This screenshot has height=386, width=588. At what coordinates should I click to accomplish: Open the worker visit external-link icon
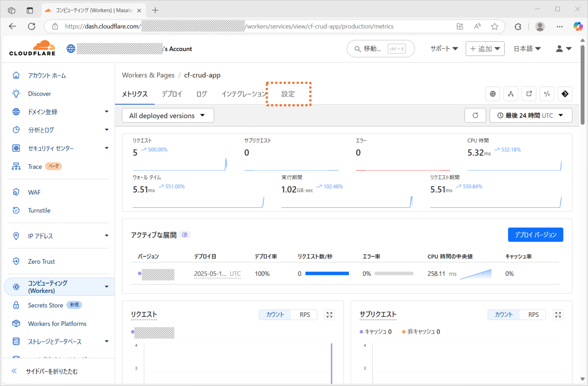click(x=529, y=94)
